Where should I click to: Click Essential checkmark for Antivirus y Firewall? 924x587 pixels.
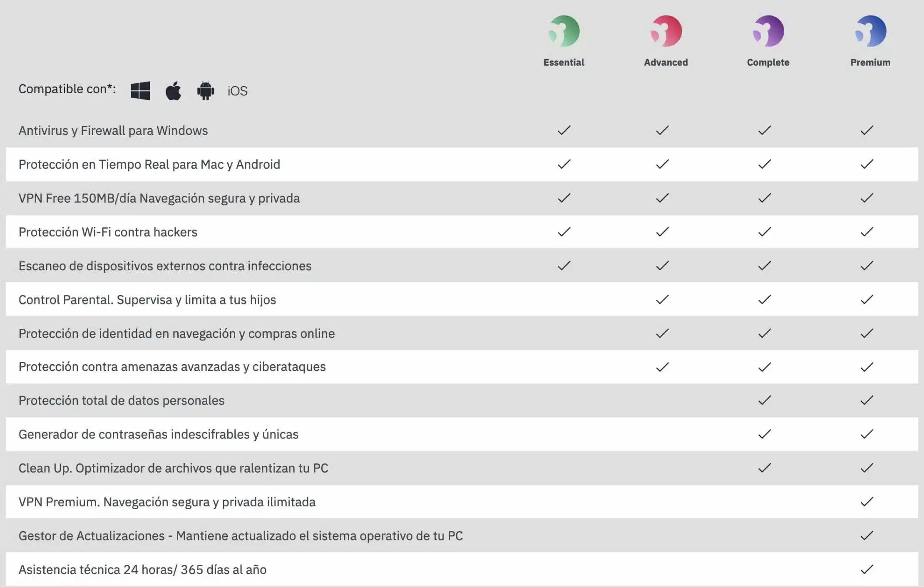click(x=564, y=130)
